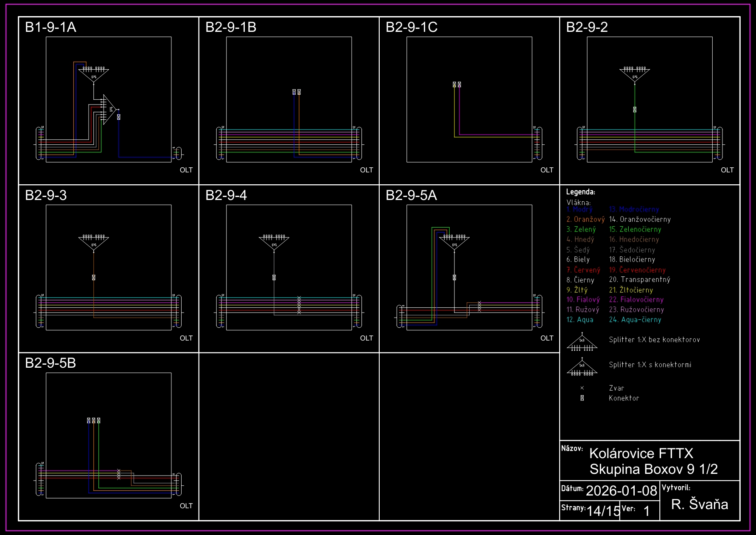The image size is (756, 535).
Task: Select the connector on the green fiber in B2-9-2
Action: (x=635, y=110)
